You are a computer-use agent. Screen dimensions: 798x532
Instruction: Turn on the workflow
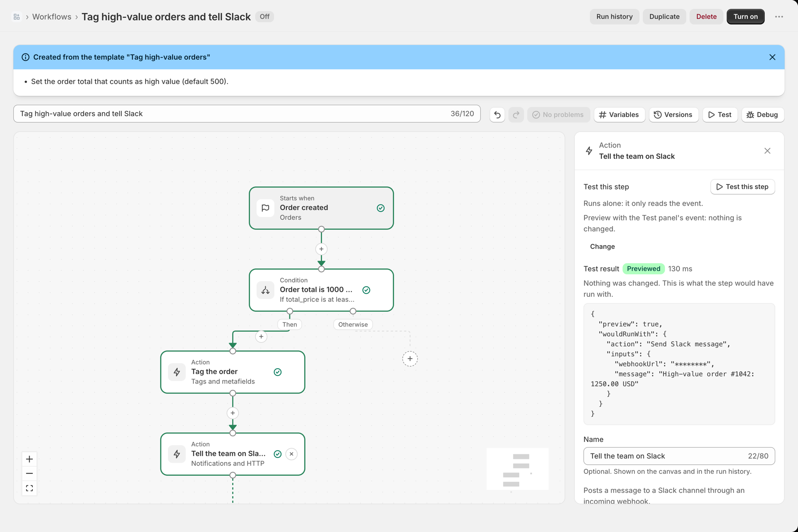745,17
